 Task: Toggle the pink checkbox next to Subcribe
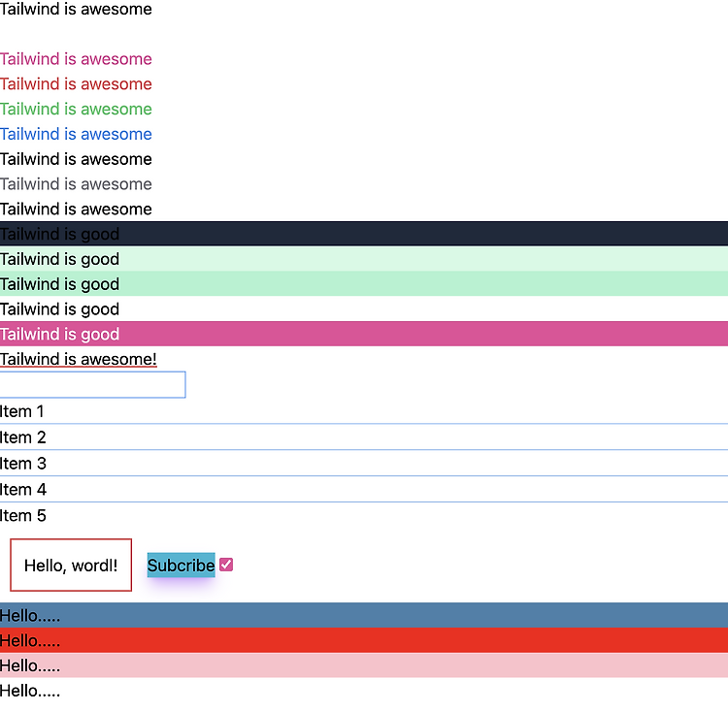[226, 565]
